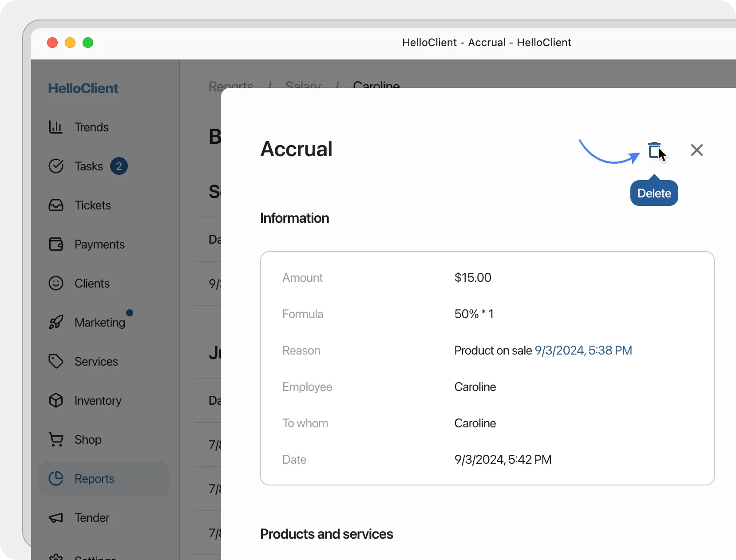Click the Delete tooltip button
The width and height of the screenshot is (736, 560).
[654, 193]
